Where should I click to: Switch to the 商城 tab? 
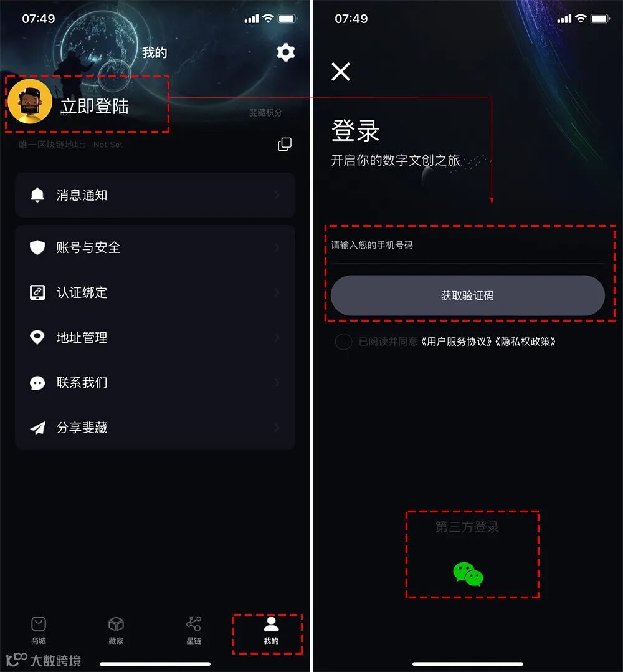tap(39, 630)
